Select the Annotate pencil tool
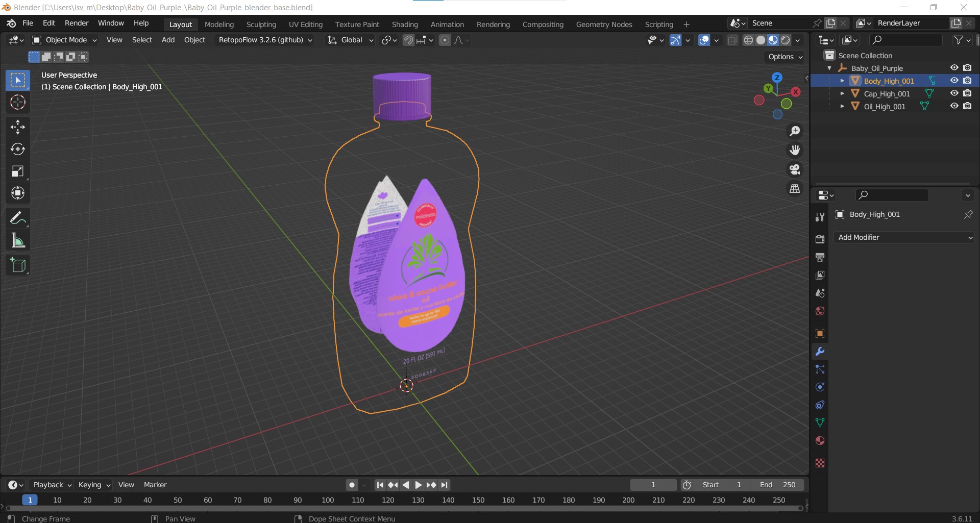980x523 pixels. (x=18, y=218)
